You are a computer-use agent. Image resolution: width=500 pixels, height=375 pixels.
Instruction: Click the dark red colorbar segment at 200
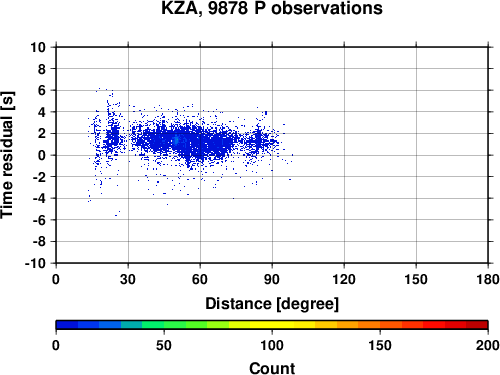pos(477,325)
